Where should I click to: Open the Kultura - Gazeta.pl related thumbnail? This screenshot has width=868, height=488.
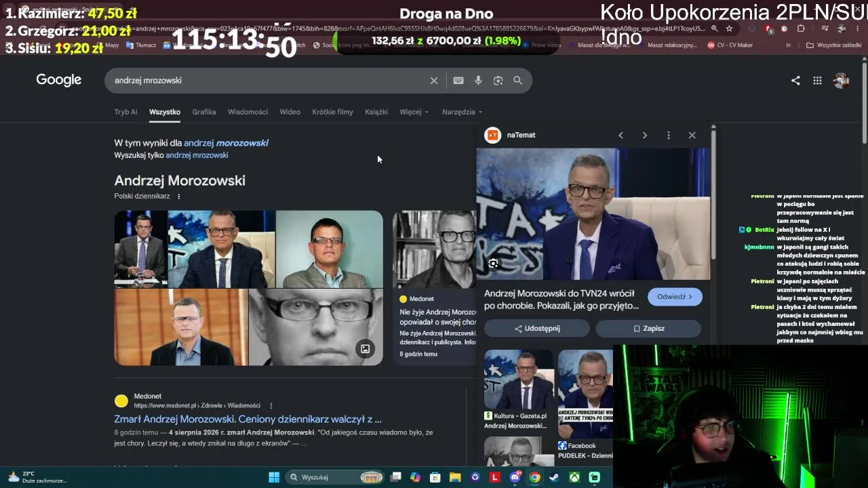[x=519, y=390]
